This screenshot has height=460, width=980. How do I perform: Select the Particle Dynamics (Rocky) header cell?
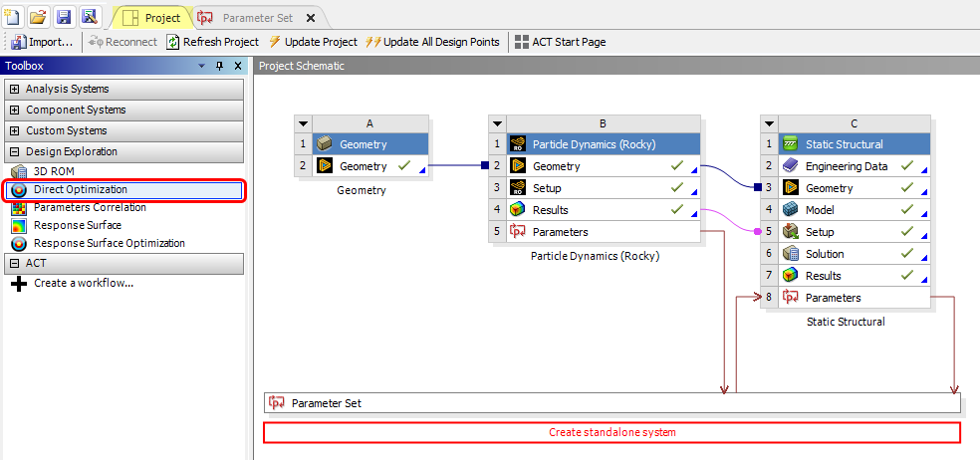tap(604, 144)
